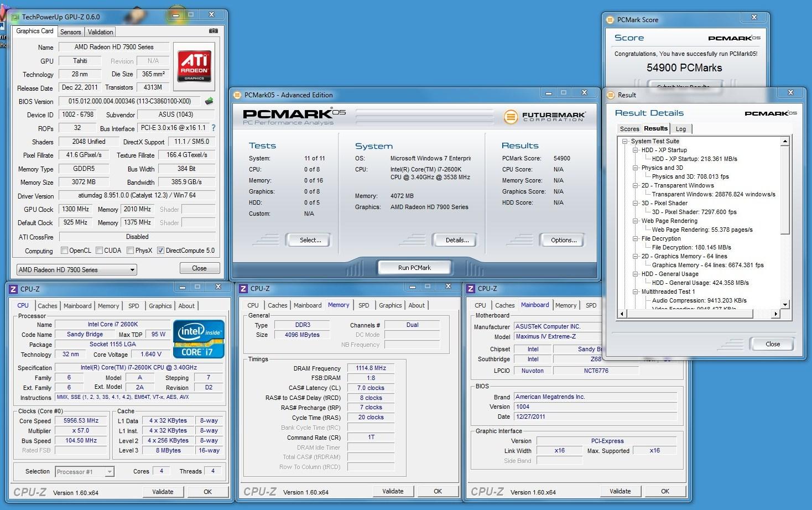
Task: Select 'File Decryption: 180.145 MB/s' result row
Action: pos(691,247)
